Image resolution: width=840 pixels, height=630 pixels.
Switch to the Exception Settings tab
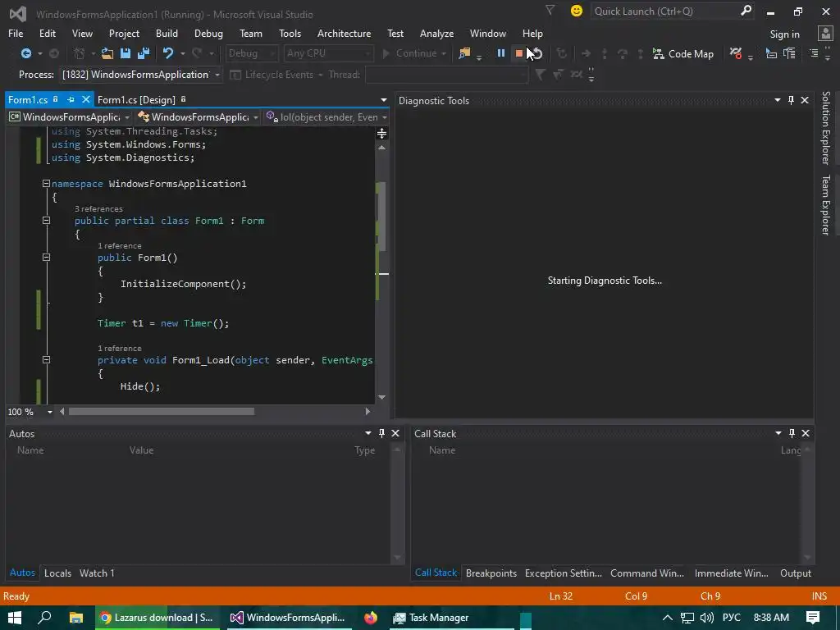(x=564, y=573)
